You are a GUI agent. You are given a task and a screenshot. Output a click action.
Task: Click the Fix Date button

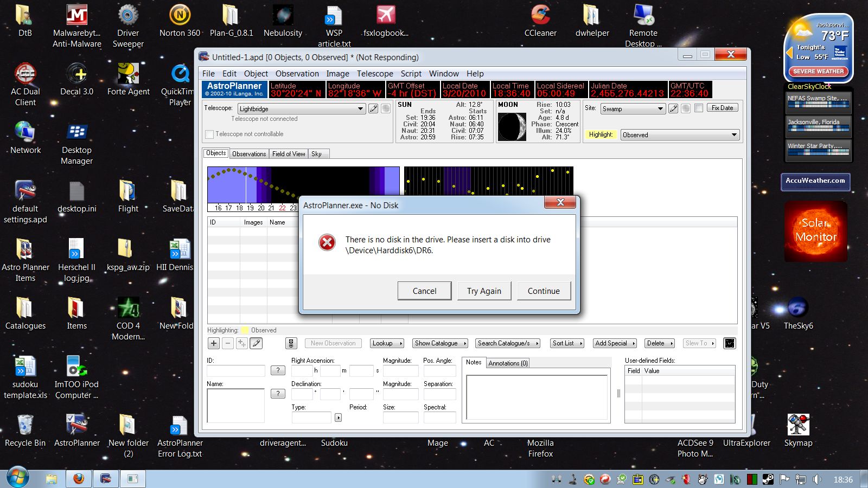pyautogui.click(x=722, y=108)
